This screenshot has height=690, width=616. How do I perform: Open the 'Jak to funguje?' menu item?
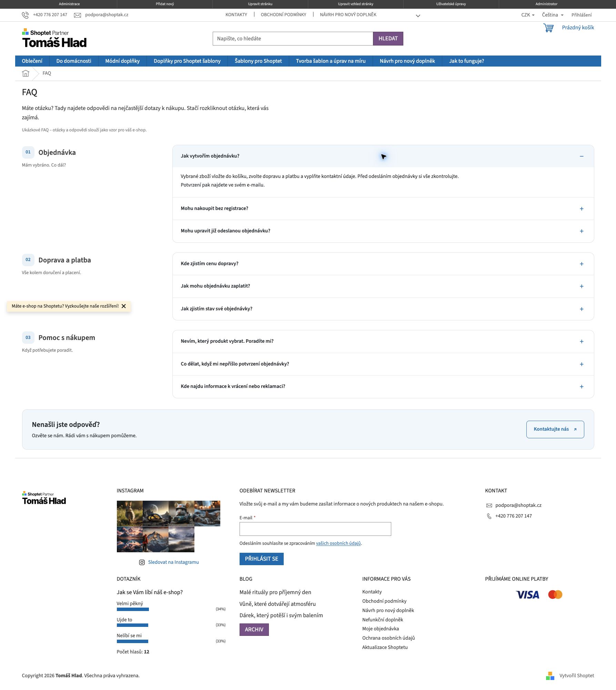pyautogui.click(x=466, y=61)
